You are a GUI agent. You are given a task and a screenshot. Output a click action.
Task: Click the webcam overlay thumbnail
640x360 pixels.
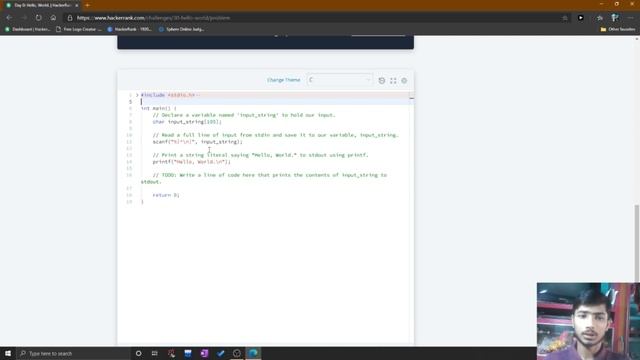click(588, 321)
